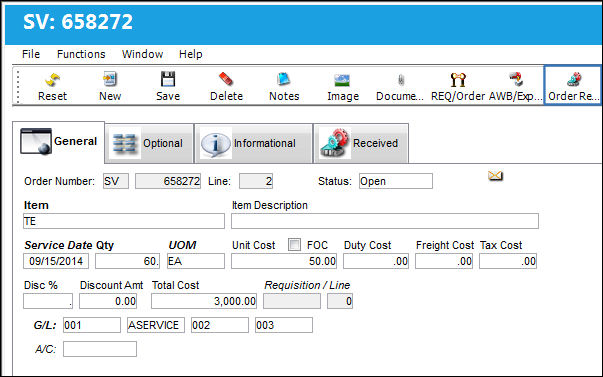Click the Total Cost field 3,000.00

204,301
